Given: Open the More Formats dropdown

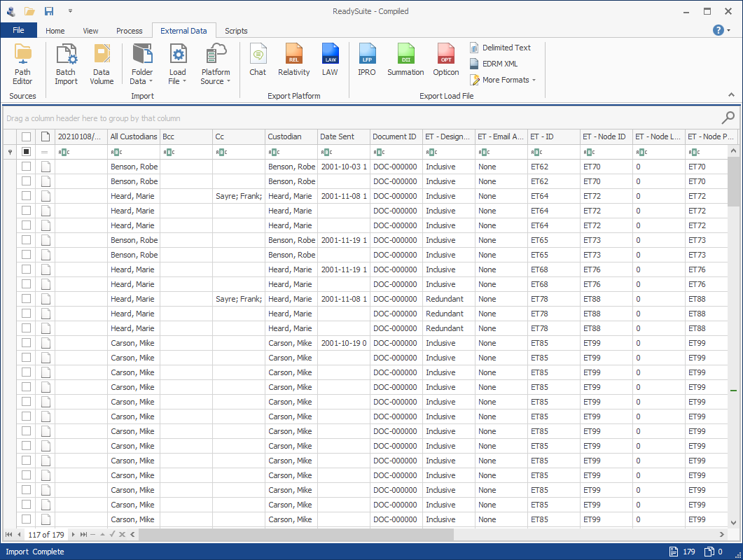Looking at the screenshot, I should click(x=503, y=80).
